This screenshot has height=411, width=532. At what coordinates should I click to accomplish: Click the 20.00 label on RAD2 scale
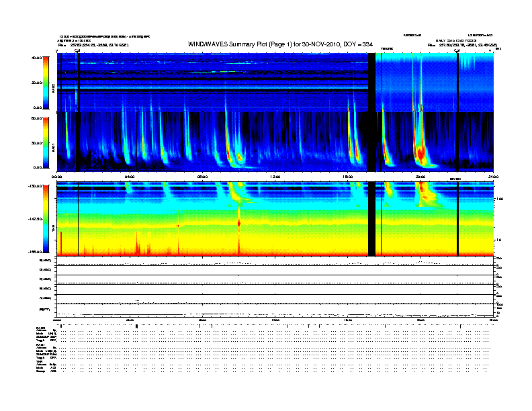[36, 83]
